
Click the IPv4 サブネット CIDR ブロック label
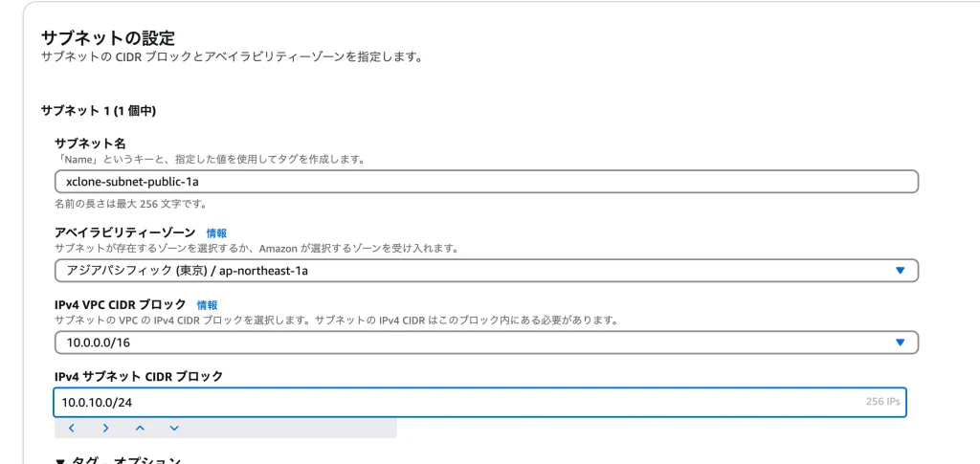point(139,377)
